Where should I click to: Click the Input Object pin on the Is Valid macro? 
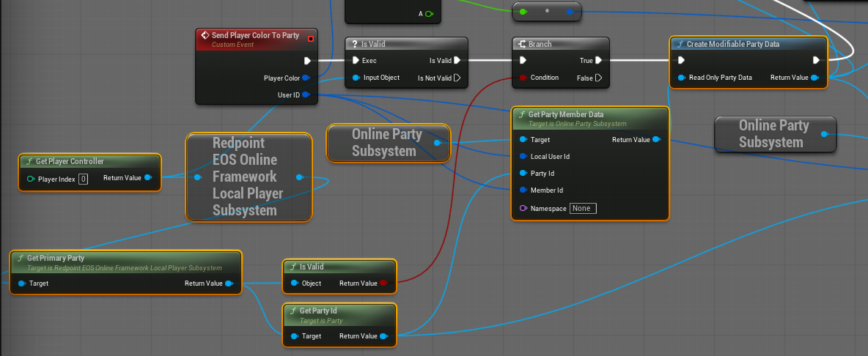[356, 78]
